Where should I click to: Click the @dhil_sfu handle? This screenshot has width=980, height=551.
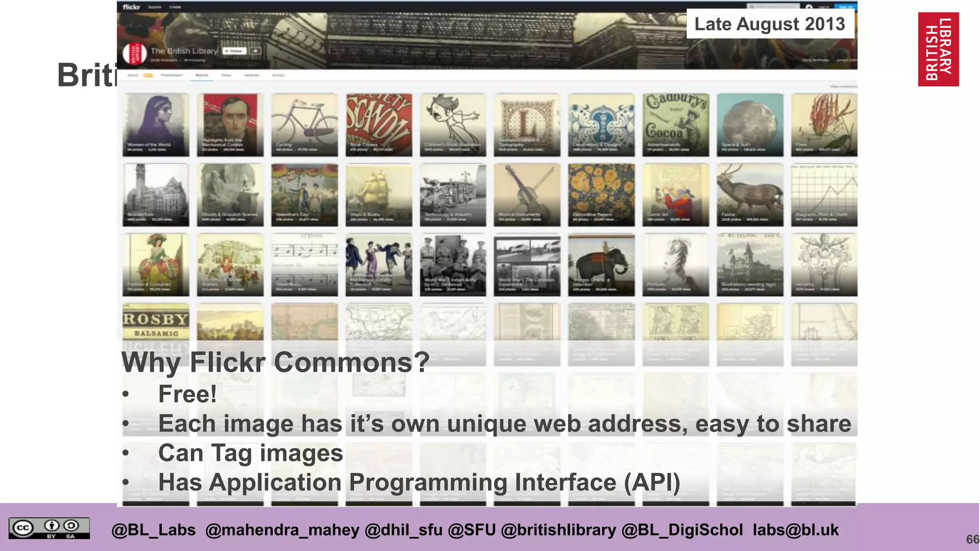(403, 530)
